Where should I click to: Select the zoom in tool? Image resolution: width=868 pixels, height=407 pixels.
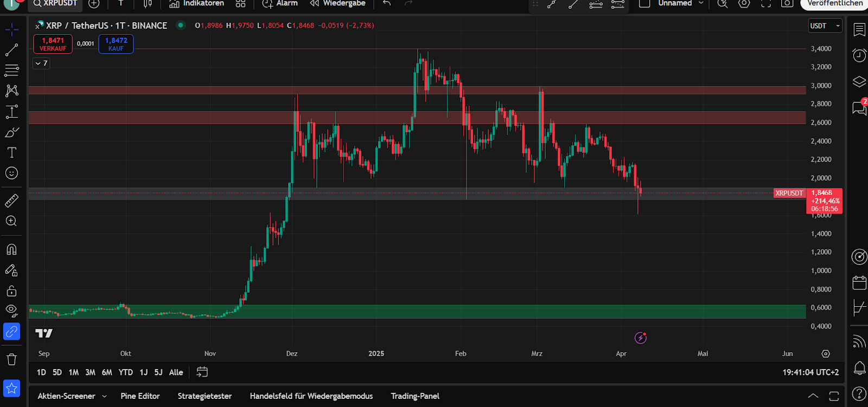pos(11,221)
